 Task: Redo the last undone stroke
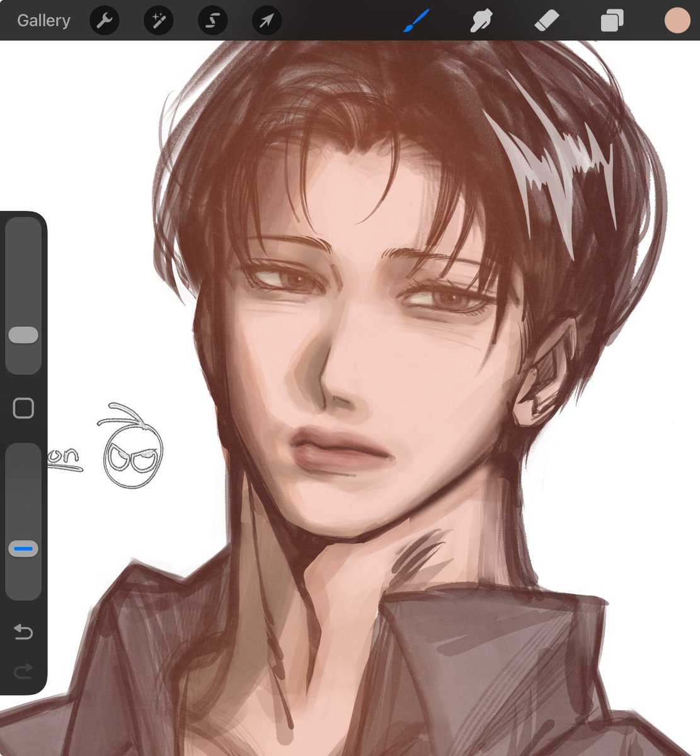pos(23,672)
